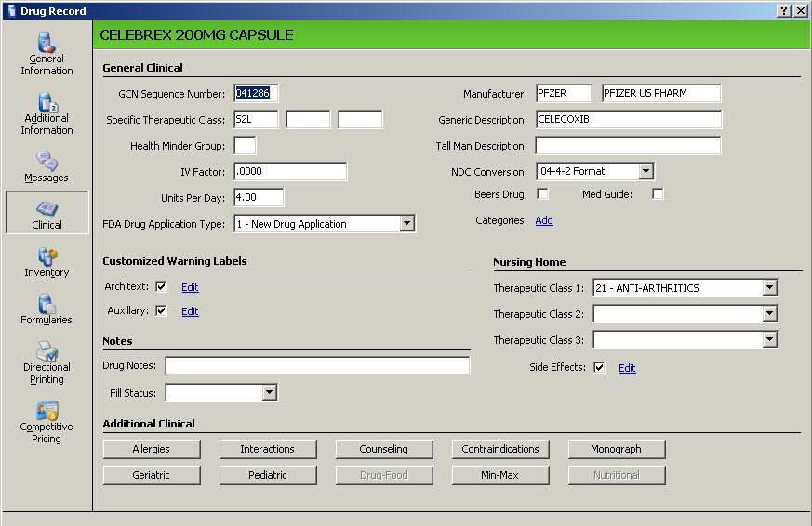Open the Geriatric button
Image resolution: width=812 pixels, height=526 pixels.
pos(152,475)
